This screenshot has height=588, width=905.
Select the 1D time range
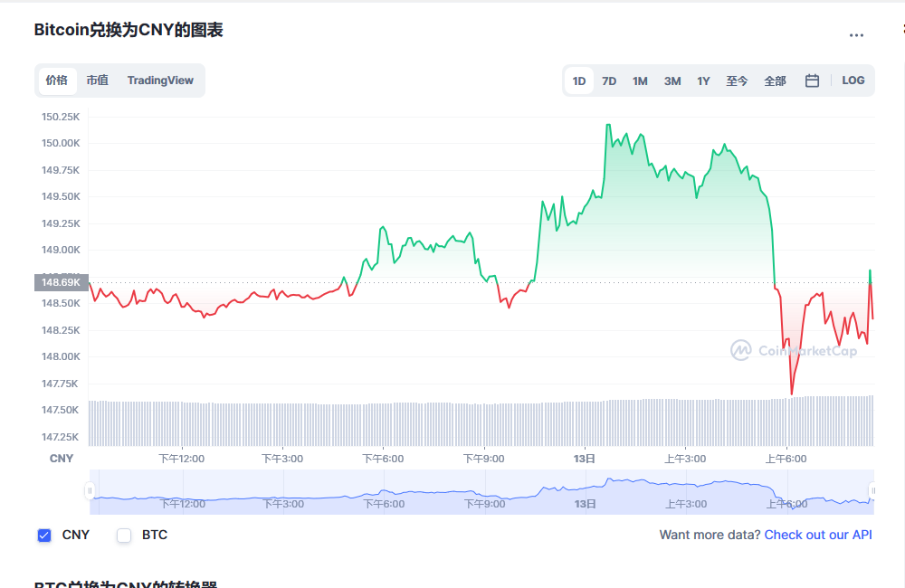pyautogui.click(x=579, y=81)
